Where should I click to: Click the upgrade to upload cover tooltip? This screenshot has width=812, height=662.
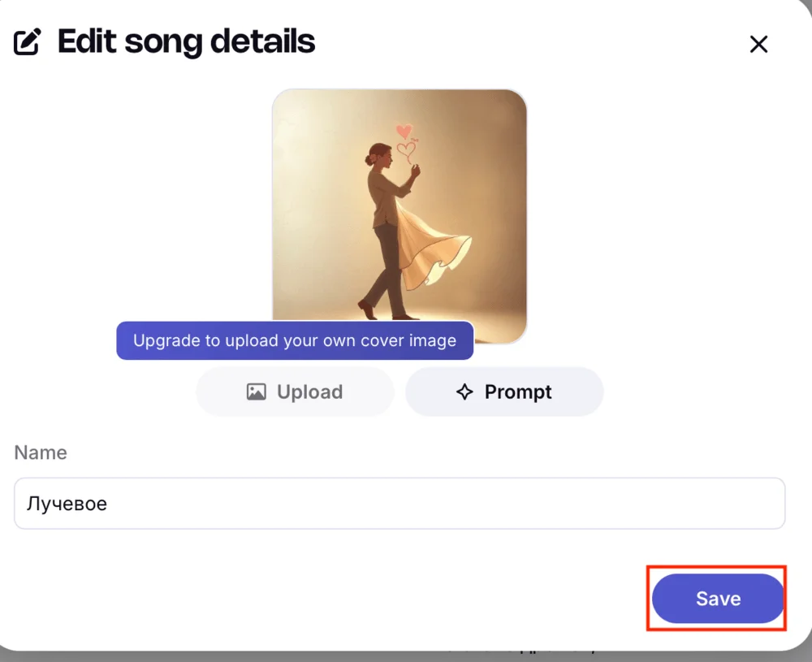click(295, 340)
